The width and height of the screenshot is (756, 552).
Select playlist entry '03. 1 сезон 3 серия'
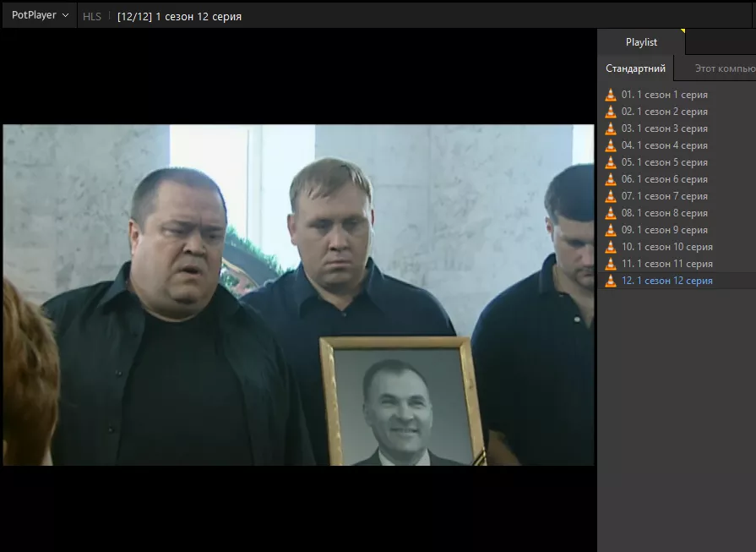pos(677,128)
